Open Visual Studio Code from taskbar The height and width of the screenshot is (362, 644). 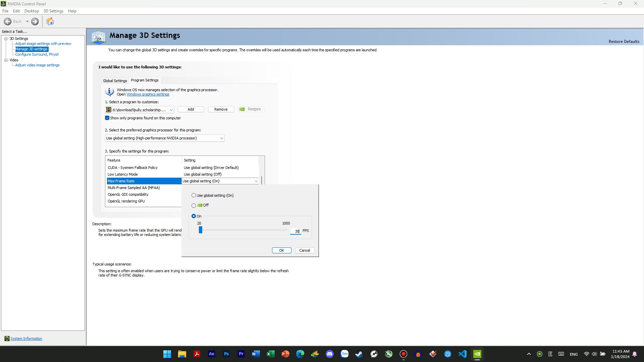[463, 354]
